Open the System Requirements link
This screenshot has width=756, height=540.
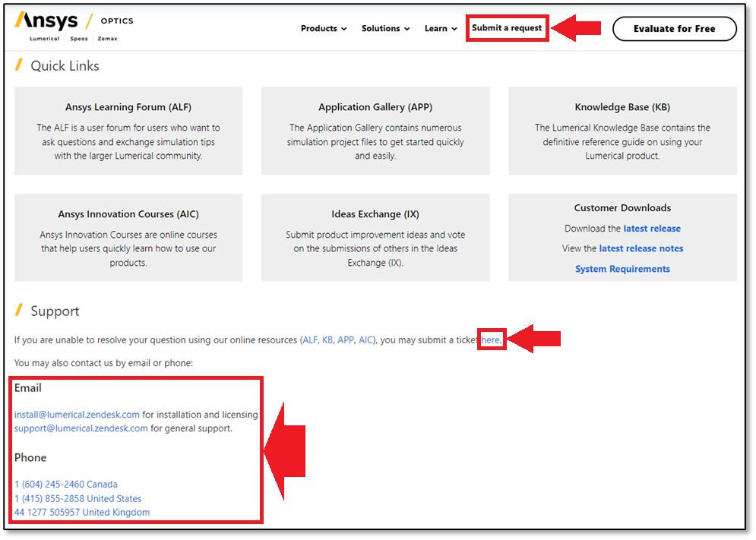tap(622, 269)
